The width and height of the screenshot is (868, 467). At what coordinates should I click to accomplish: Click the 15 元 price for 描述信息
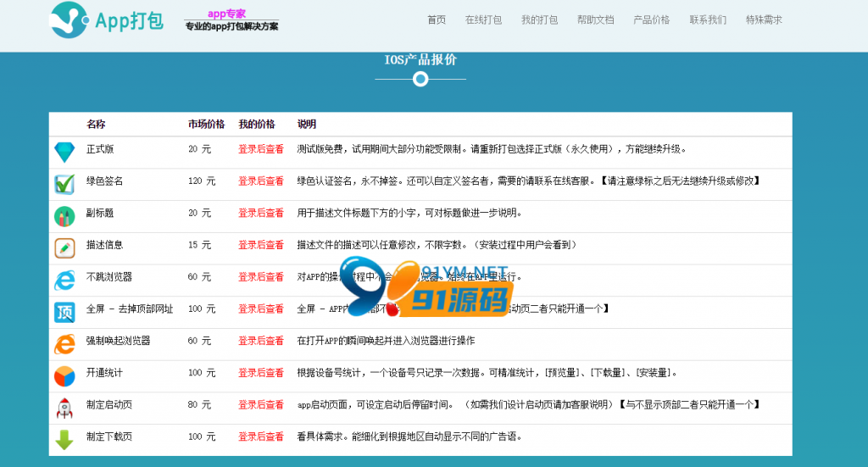199,245
